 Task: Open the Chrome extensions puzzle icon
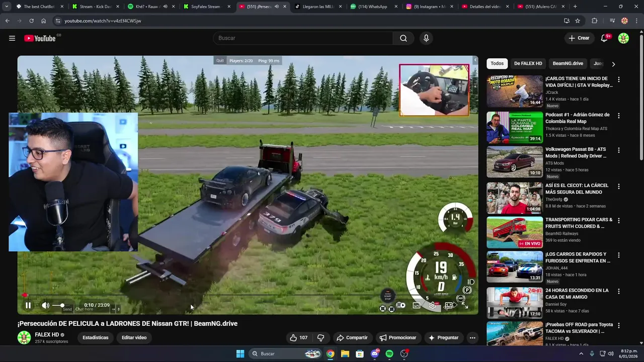(595, 21)
